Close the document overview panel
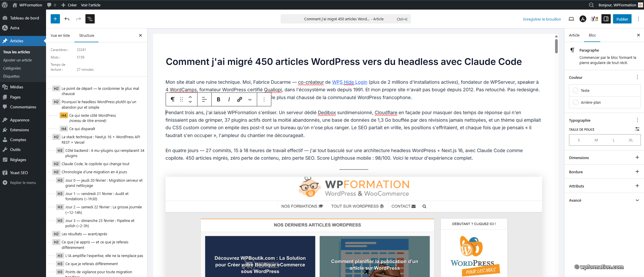The height and width of the screenshot is (277, 644). 140,35
